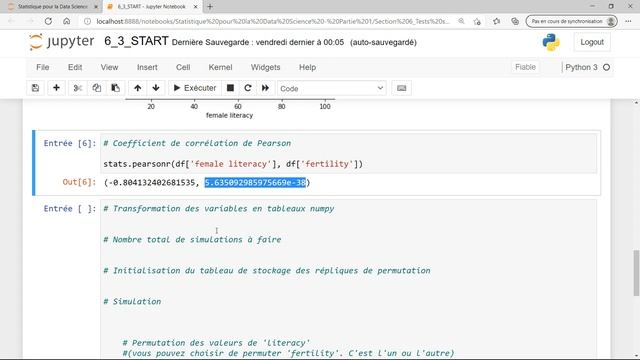Move selected cell up arrow
The width and height of the screenshot is (640, 360).
138,88
